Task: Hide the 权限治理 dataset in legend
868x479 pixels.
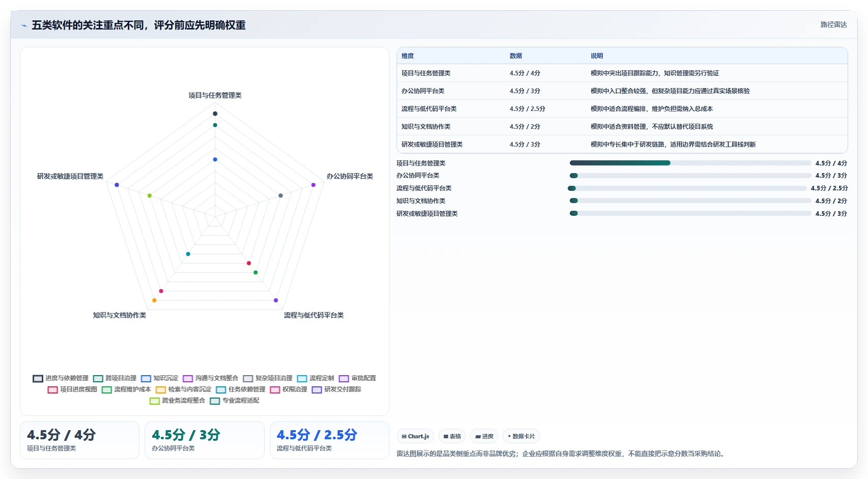Action: click(x=289, y=389)
